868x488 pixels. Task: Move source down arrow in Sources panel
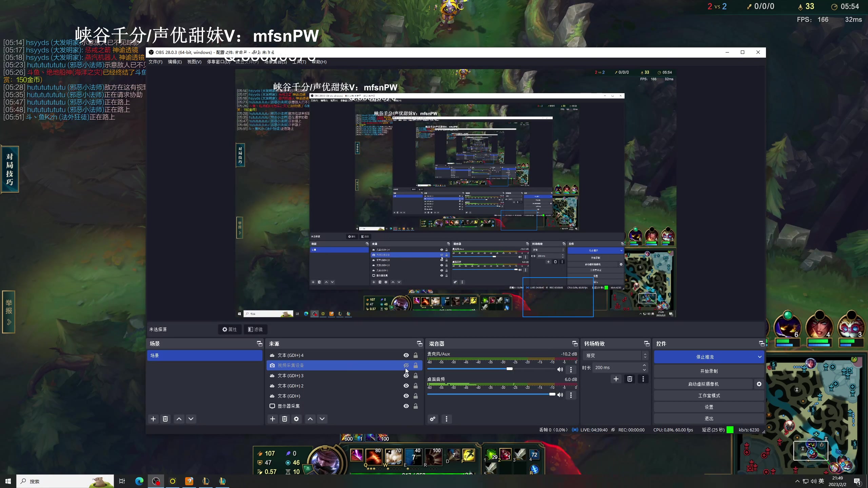(x=322, y=419)
